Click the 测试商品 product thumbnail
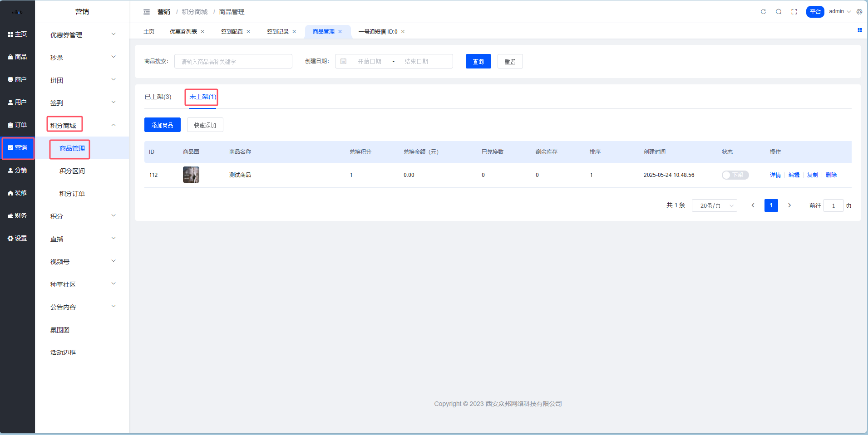This screenshot has width=868, height=435. click(191, 175)
